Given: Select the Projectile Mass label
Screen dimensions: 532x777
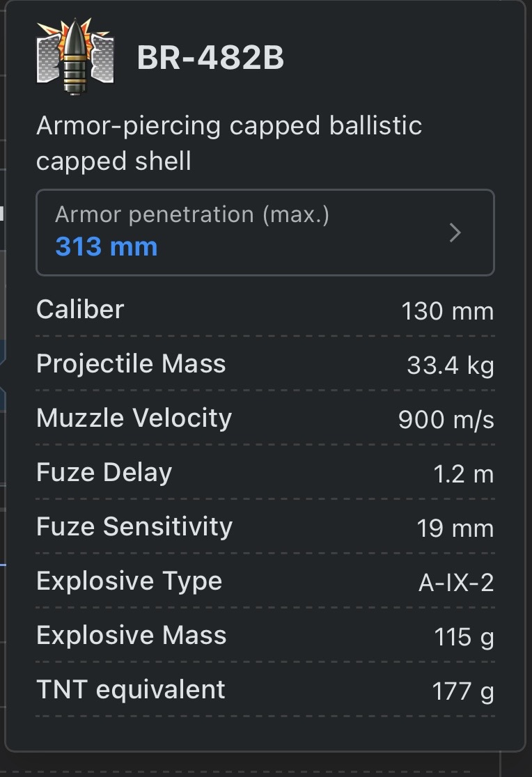Looking at the screenshot, I should pyautogui.click(x=131, y=363).
